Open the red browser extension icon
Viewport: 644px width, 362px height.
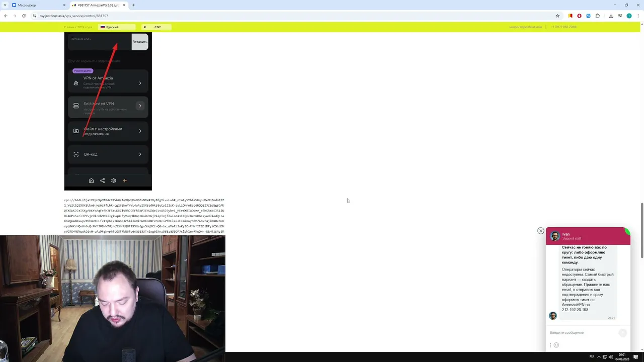[579, 16]
